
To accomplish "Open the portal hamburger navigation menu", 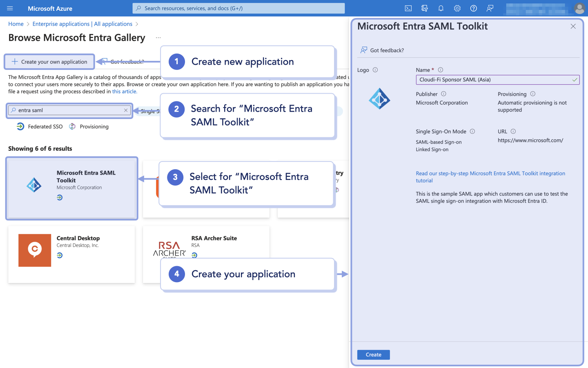I will (10, 8).
